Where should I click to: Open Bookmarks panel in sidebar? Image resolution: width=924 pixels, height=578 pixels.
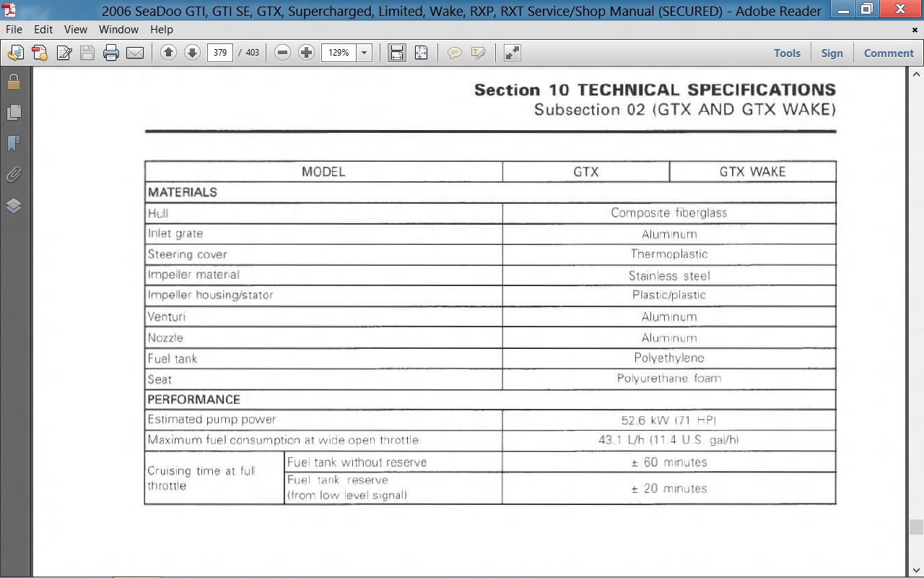coord(14,143)
